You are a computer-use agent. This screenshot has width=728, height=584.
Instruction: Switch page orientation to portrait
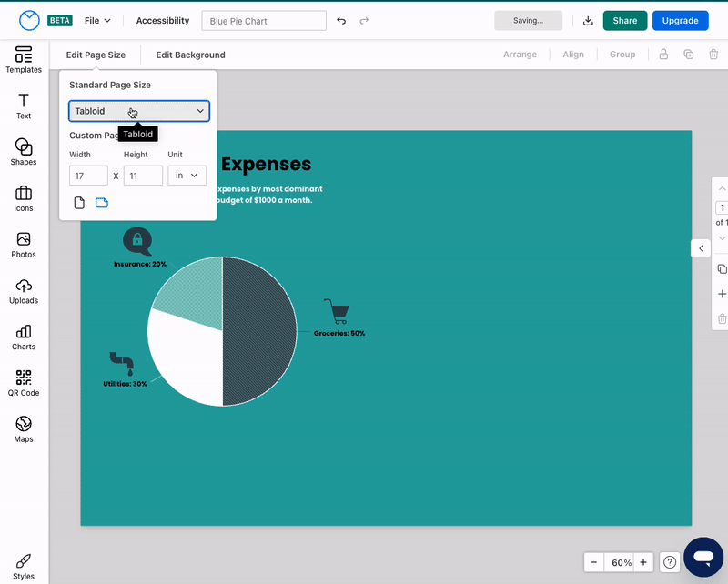pyautogui.click(x=78, y=202)
